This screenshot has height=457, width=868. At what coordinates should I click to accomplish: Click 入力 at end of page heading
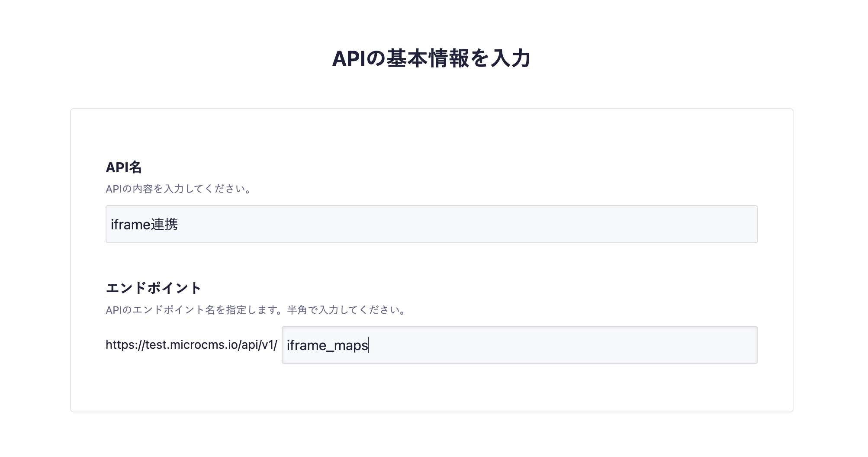click(510, 59)
